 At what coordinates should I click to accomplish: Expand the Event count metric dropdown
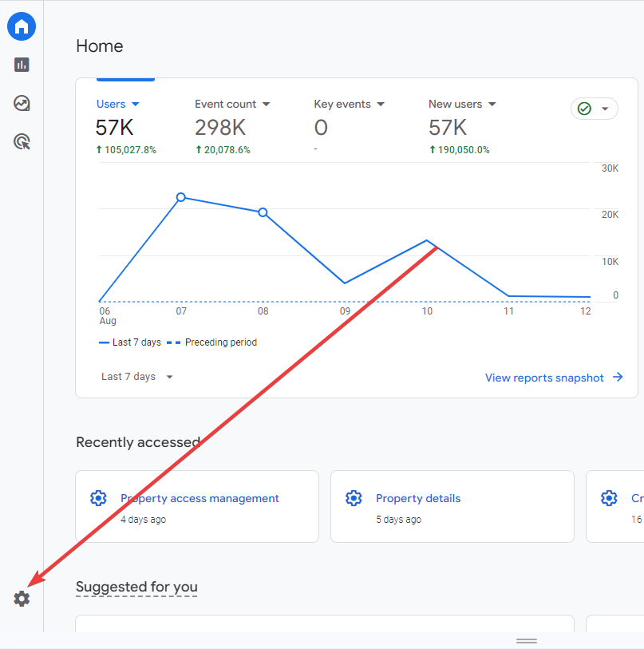(x=266, y=105)
